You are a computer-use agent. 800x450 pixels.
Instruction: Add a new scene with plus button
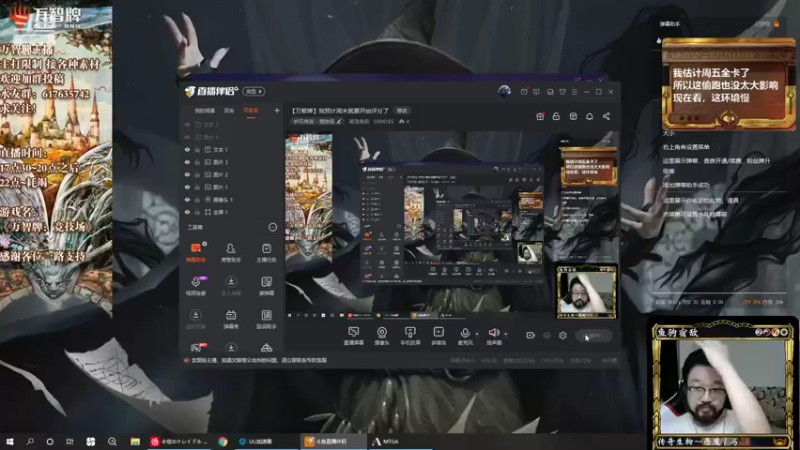point(277,110)
